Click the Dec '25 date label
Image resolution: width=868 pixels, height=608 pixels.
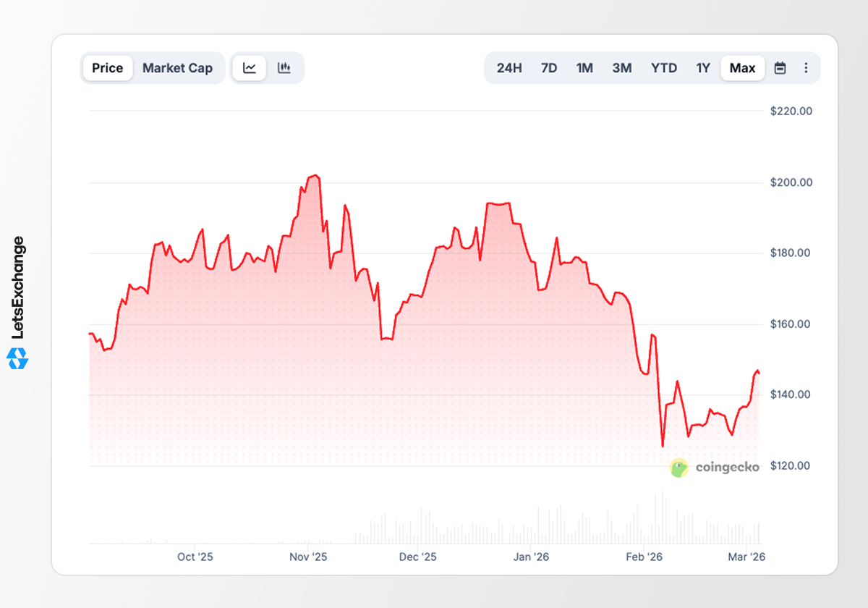[418, 557]
